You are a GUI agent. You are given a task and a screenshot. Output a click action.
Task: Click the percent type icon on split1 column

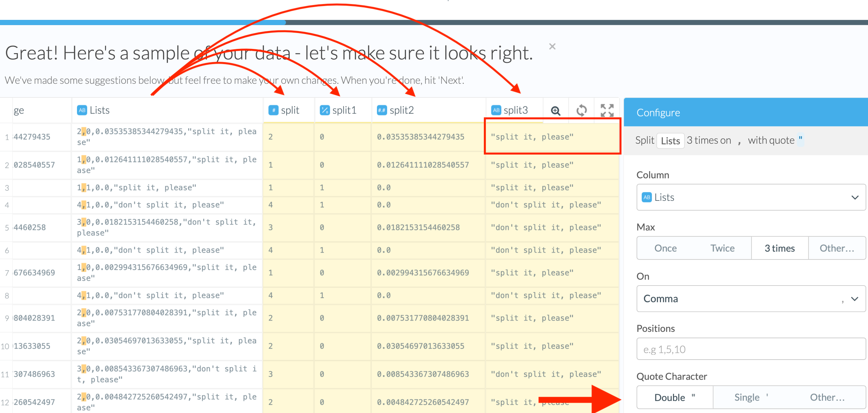(x=324, y=111)
